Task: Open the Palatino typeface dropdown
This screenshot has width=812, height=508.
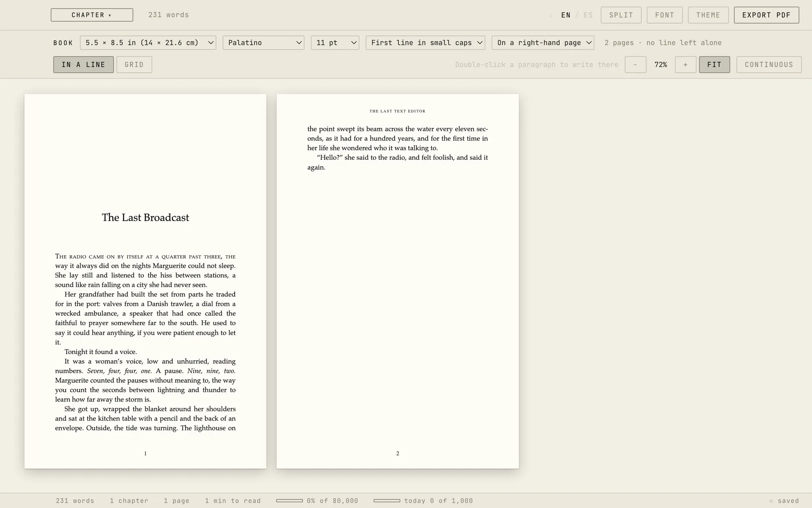Action: pyautogui.click(x=263, y=43)
